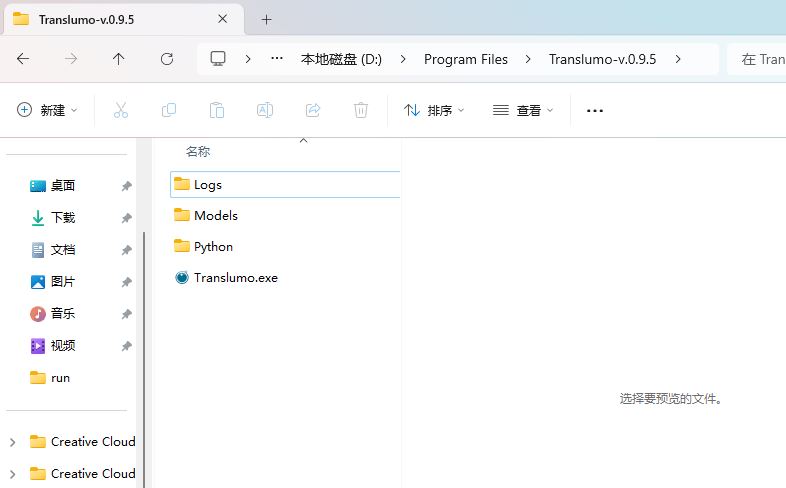Click the Copy icon in toolbar
The image size is (786, 488).
point(169,110)
